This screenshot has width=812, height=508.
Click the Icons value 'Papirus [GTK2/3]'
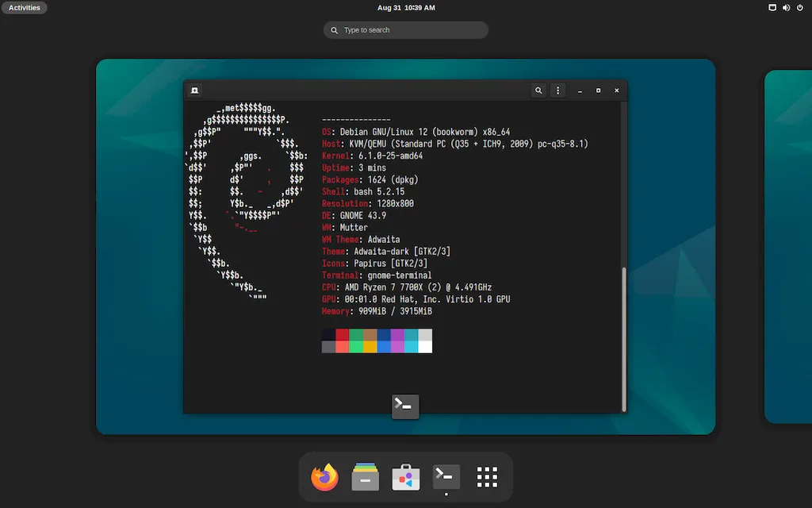(x=390, y=264)
